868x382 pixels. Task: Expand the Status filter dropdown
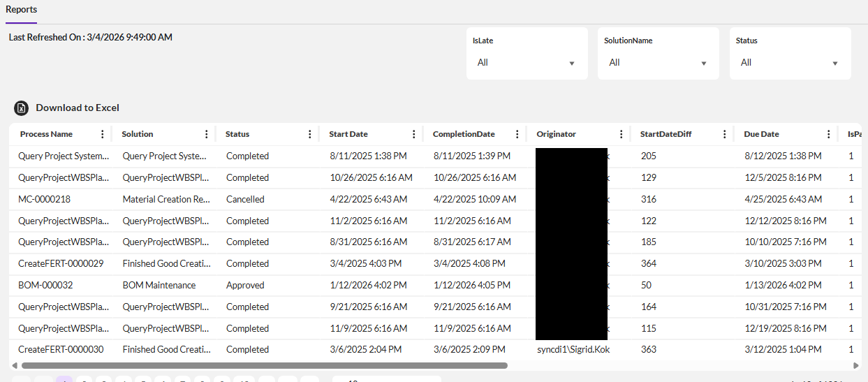[x=790, y=63]
